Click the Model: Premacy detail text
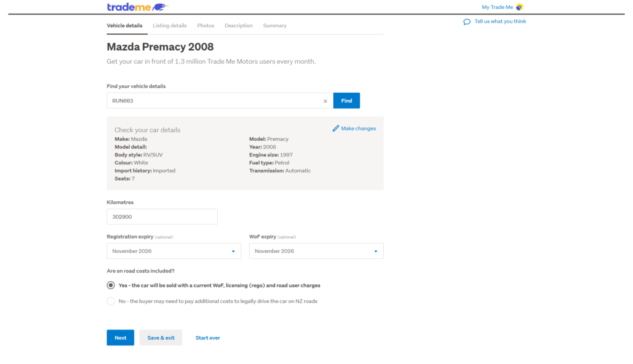Viewport: 633px width, 364px height. click(269, 139)
